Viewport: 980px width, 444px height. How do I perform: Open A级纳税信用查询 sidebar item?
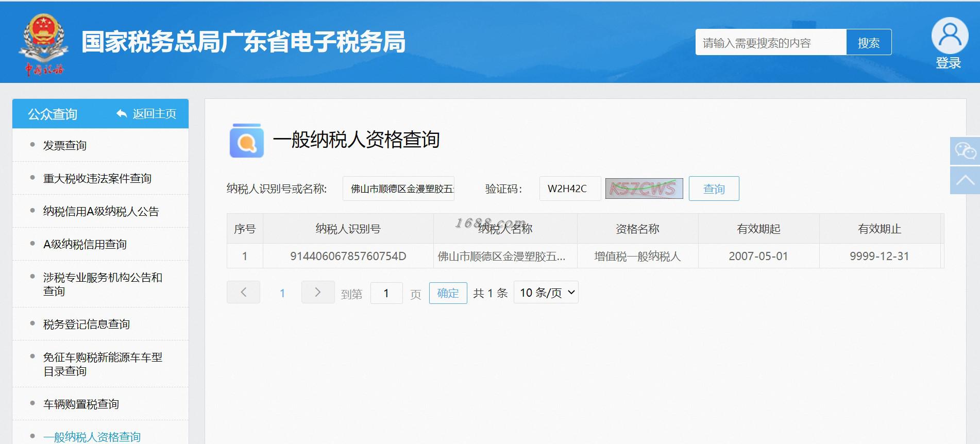85,244
